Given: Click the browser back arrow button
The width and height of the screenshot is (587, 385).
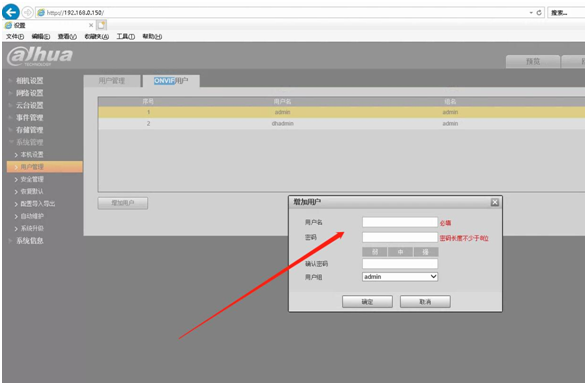Looking at the screenshot, I should [x=11, y=12].
